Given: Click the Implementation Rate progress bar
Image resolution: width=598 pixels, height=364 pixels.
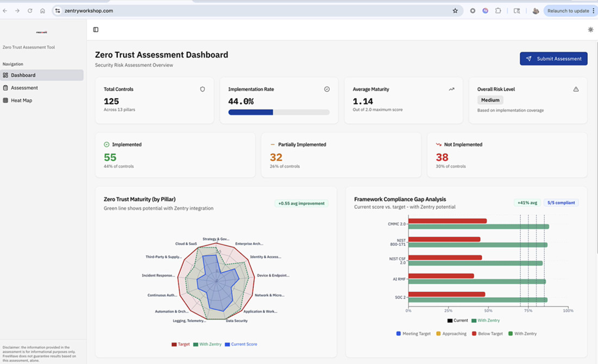Looking at the screenshot, I should click(x=279, y=112).
